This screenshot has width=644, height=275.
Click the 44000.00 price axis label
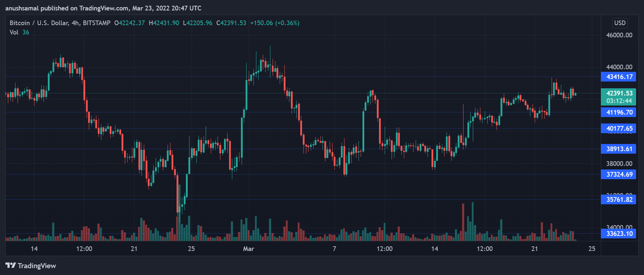click(619, 67)
